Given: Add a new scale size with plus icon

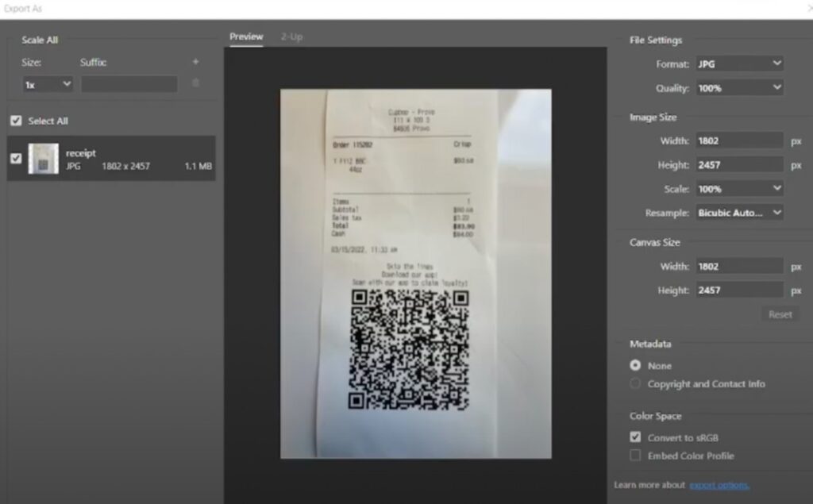Looking at the screenshot, I should point(195,62).
